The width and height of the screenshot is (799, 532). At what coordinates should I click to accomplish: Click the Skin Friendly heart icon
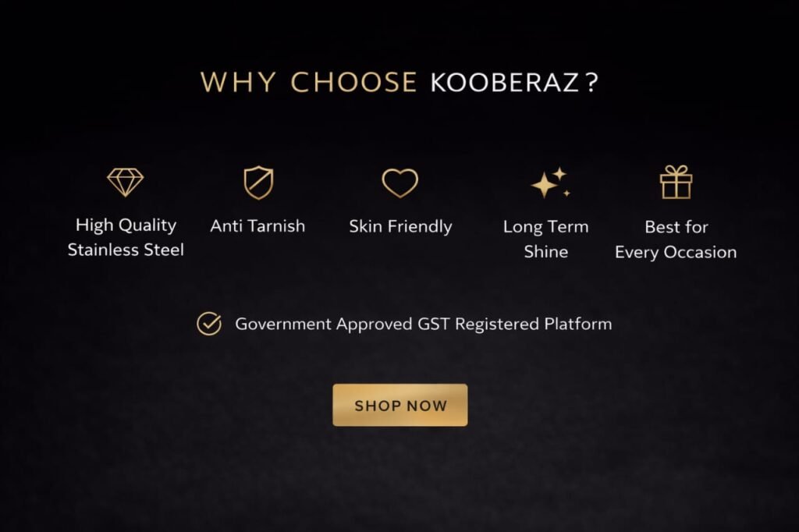399,183
